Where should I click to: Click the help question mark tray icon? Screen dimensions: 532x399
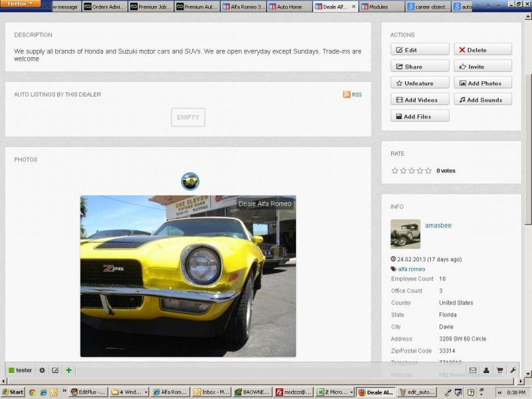471,392
